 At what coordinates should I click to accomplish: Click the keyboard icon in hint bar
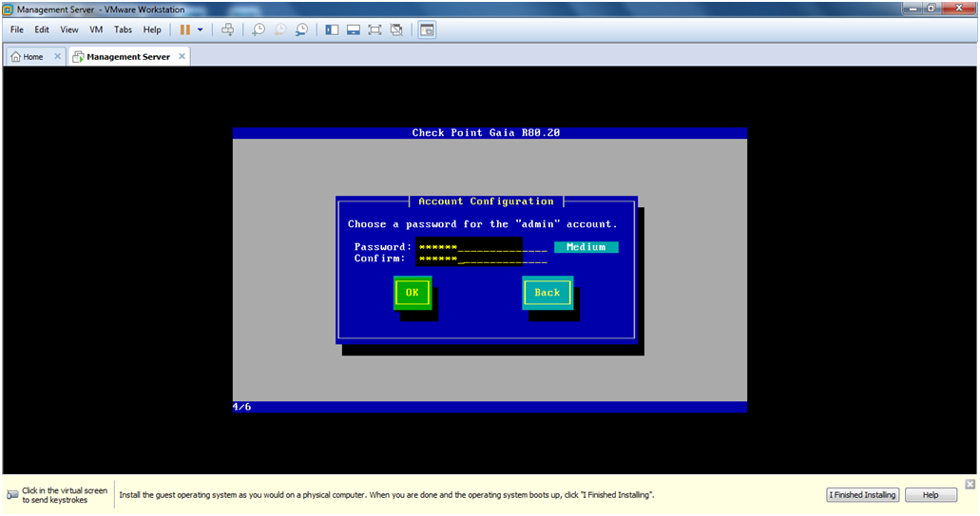(12, 495)
